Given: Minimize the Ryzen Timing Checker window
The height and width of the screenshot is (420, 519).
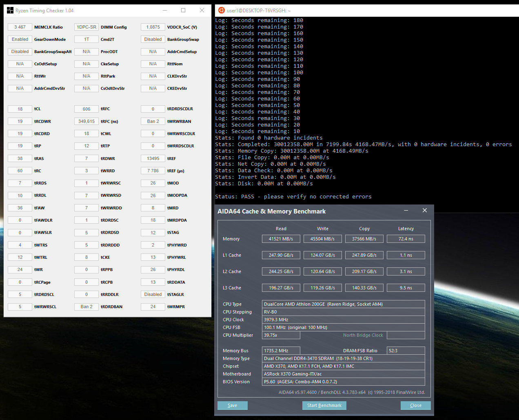Looking at the screenshot, I should click(x=165, y=10).
